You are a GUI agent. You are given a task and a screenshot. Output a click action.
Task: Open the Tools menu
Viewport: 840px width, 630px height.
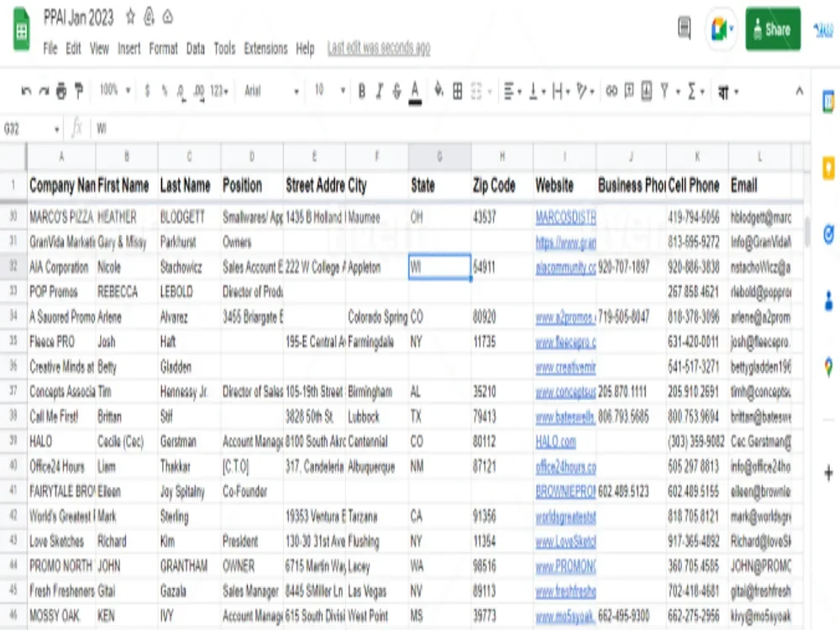(x=224, y=49)
